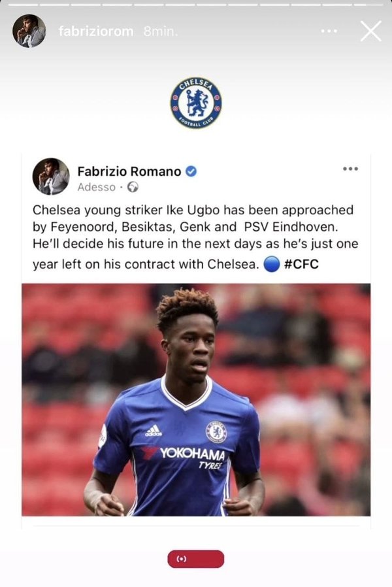392x587 pixels.
Task: Tap the blue circle emoji in the post
Action: point(273,264)
